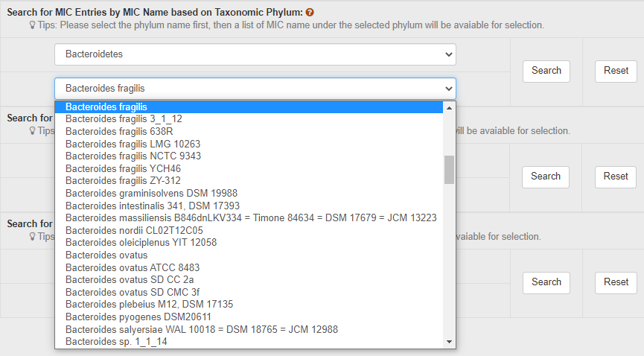The width and height of the screenshot is (644, 356).
Task: Select Bacteroides ovatus ATCC 8483
Action: point(132,267)
